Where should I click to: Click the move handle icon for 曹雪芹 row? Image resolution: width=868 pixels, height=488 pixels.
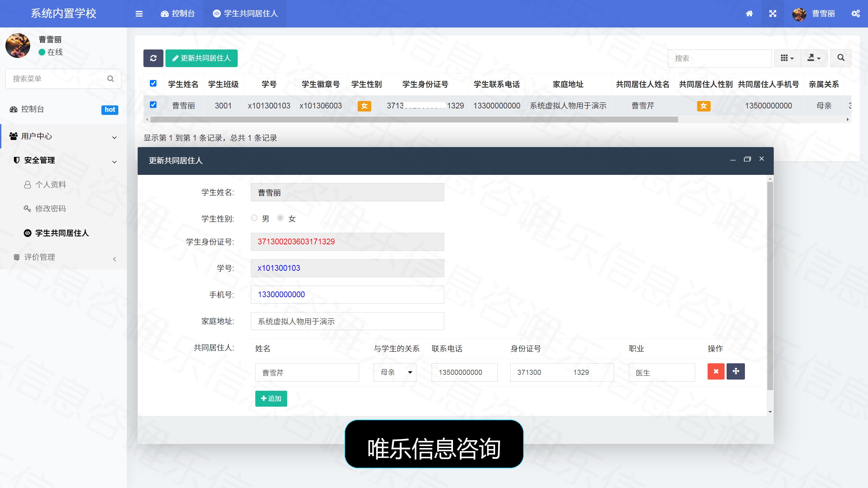pos(736,371)
